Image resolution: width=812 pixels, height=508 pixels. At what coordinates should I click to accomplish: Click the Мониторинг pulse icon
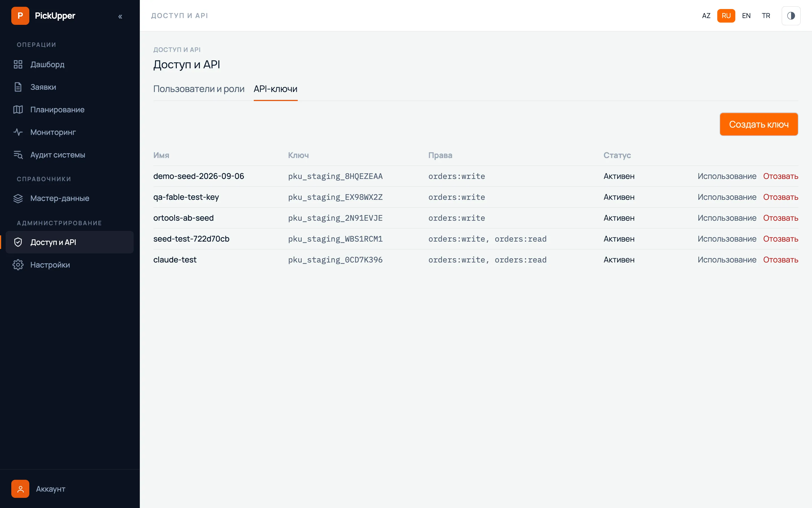18,132
